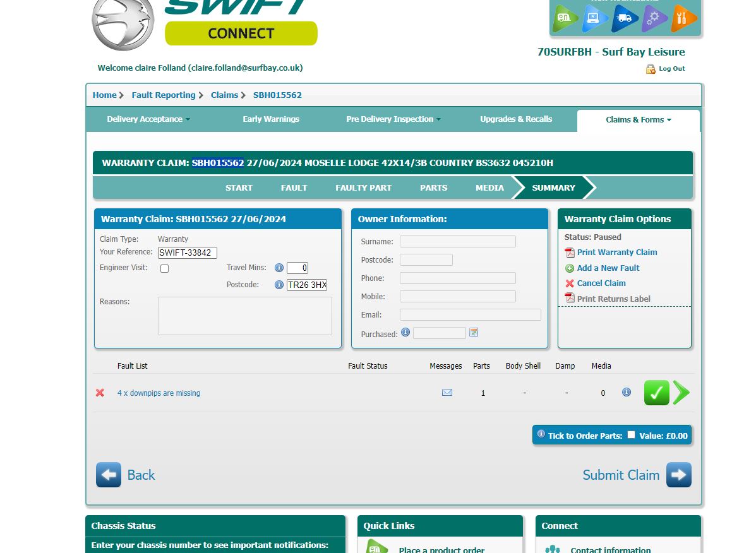Select the SUMMARY claim step
Screen dimensions: 756x553
(x=553, y=188)
